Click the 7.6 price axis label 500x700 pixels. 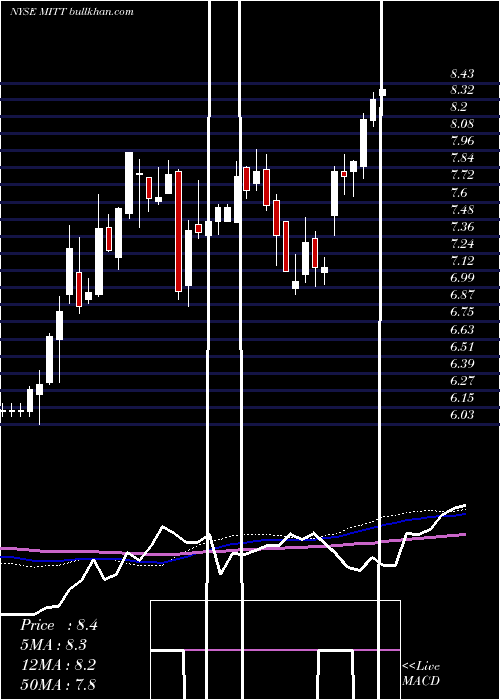pyautogui.click(x=458, y=192)
